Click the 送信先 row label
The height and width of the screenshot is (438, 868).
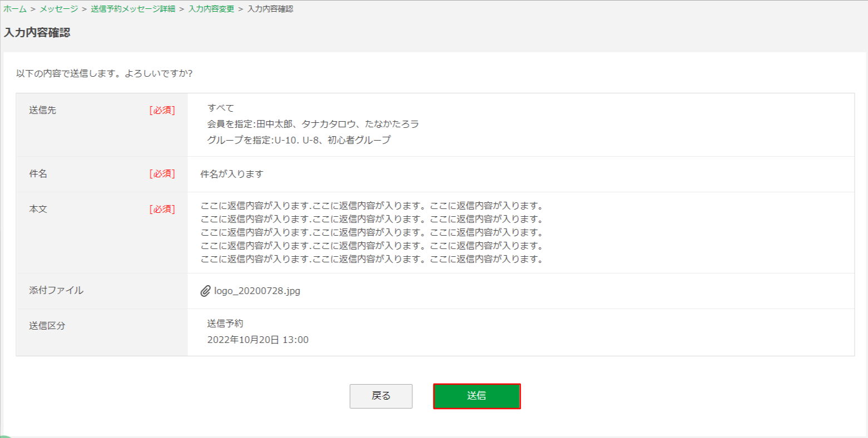tap(43, 110)
